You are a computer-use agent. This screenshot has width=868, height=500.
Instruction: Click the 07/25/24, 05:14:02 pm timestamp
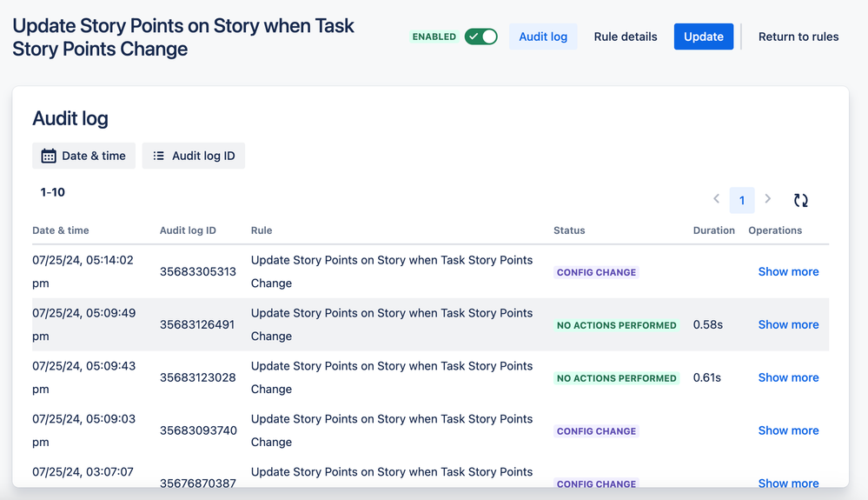tap(83, 271)
